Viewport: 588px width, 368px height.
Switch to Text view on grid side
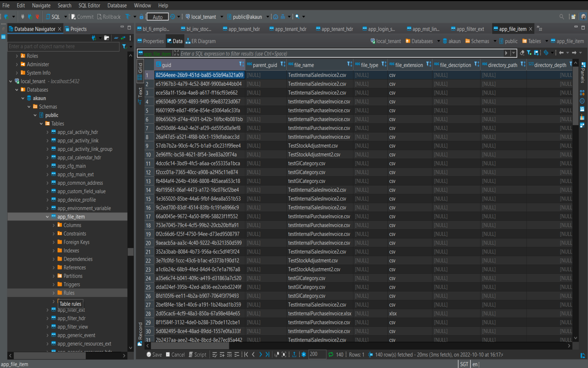click(x=140, y=94)
